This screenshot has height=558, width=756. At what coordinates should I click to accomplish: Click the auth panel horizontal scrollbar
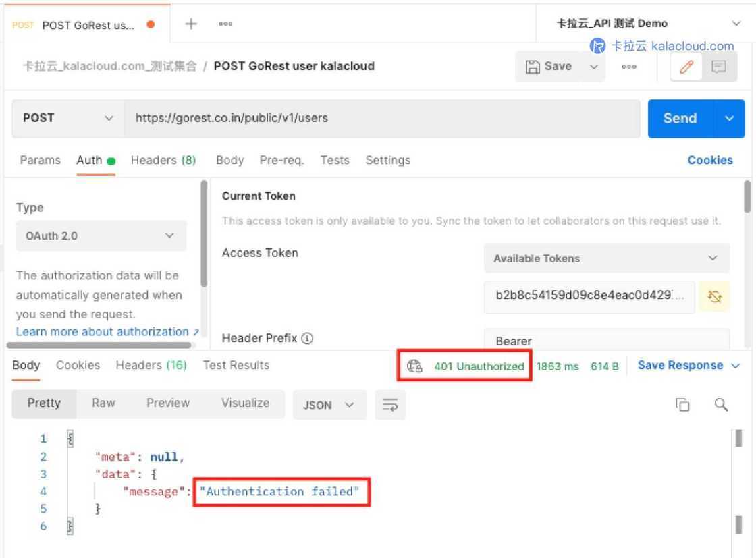pos(99,345)
